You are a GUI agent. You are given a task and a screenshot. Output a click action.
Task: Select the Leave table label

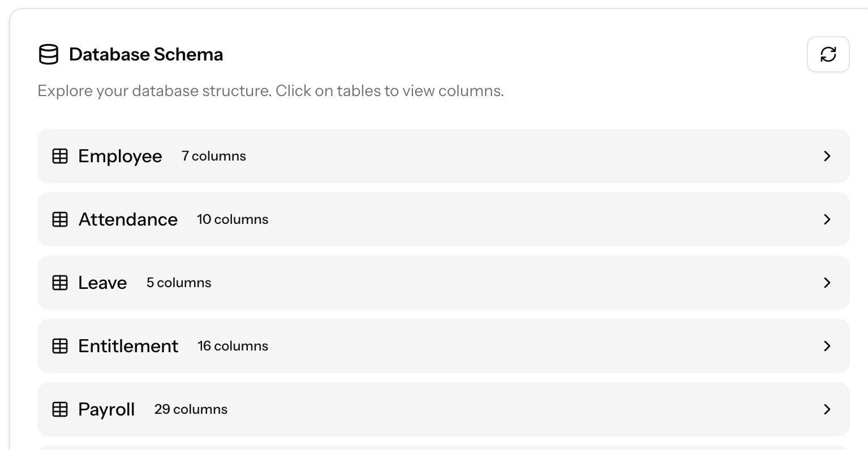click(102, 283)
